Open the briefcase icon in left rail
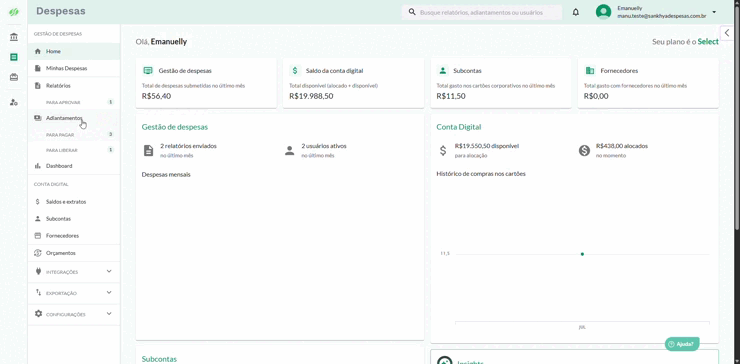 [x=14, y=77]
